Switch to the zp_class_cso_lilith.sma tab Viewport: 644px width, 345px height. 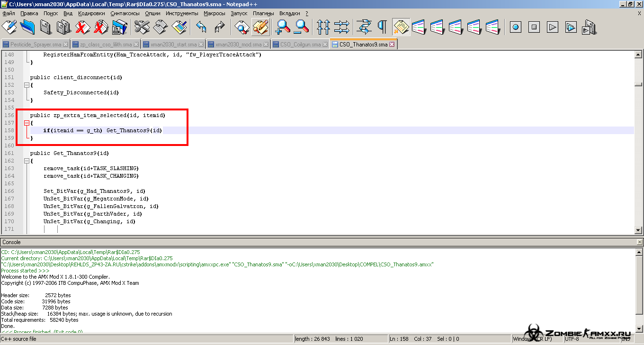(105, 45)
